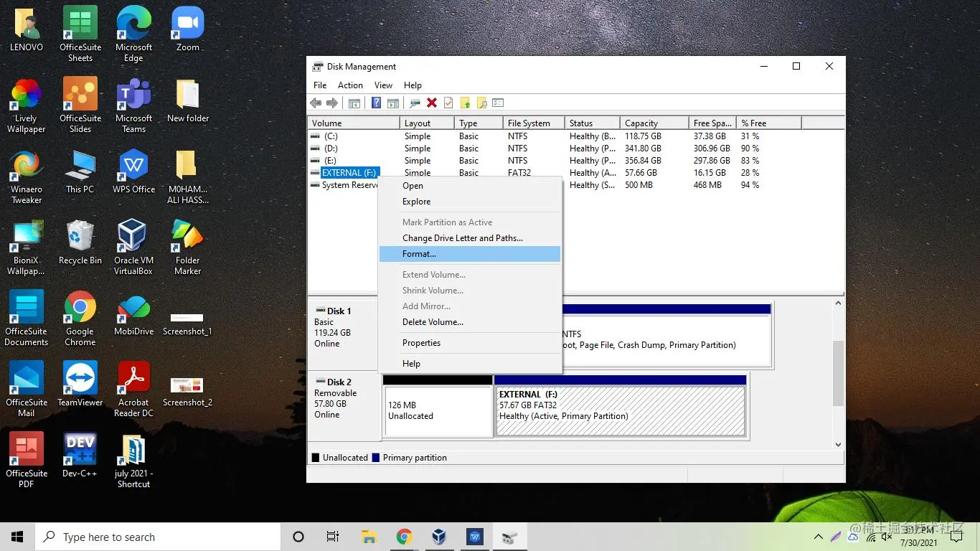The width and height of the screenshot is (980, 551).
Task: Select the Google Chrome desktop icon
Action: coord(80,318)
